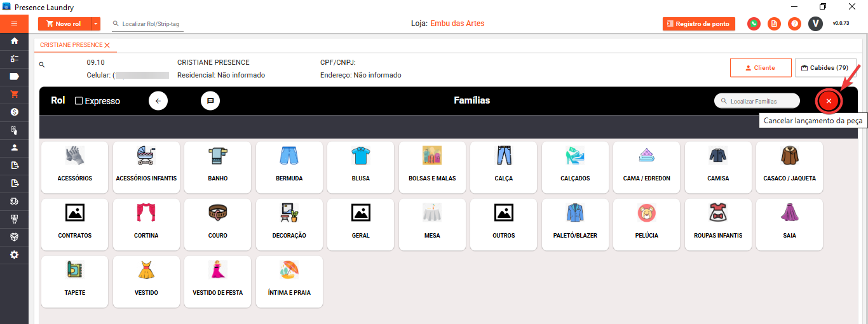The height and width of the screenshot is (324, 868).
Task: Open the dollar sign finance sidebar icon
Action: (14, 112)
